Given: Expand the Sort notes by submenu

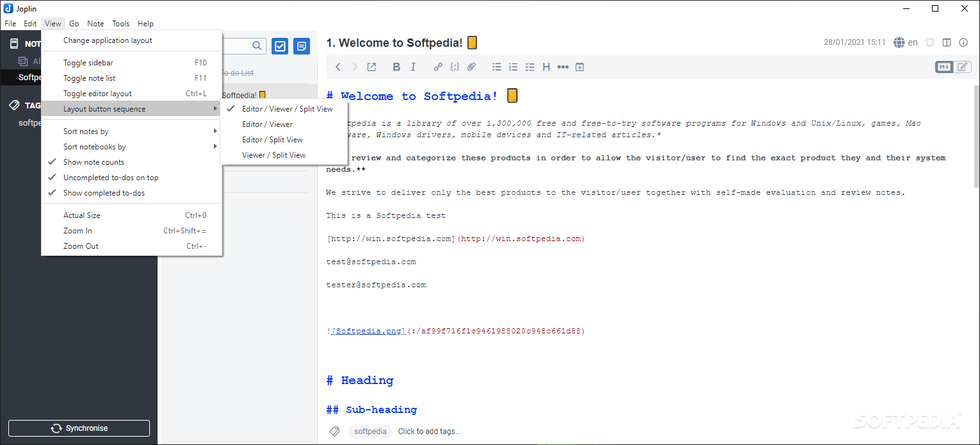Looking at the screenshot, I should pyautogui.click(x=132, y=131).
